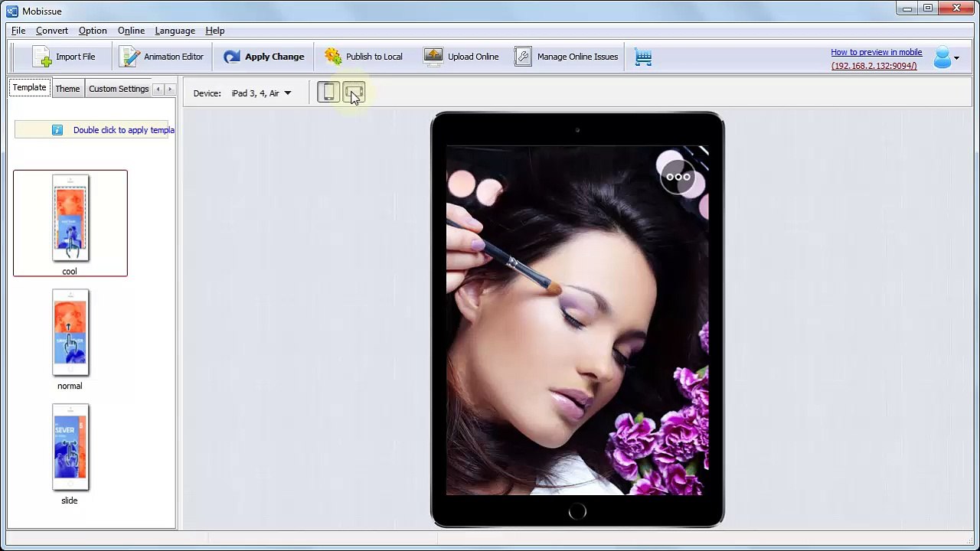Screen dimensions: 980x551
Task: Switch to the Custom Settings tab
Action: coord(119,89)
